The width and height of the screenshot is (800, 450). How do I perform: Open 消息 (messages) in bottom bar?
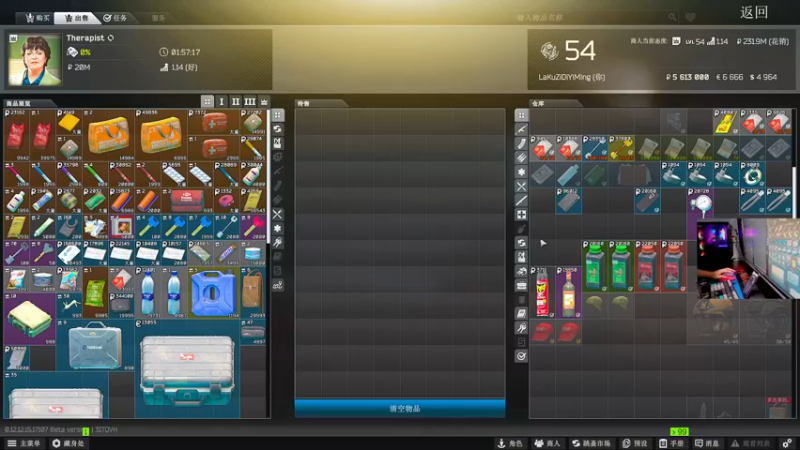pyautogui.click(x=707, y=443)
